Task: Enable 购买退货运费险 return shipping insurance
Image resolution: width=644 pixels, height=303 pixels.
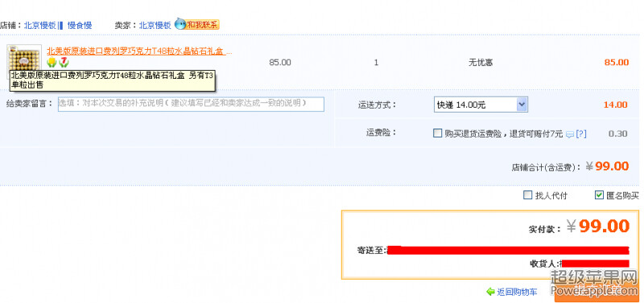Action: tap(437, 133)
